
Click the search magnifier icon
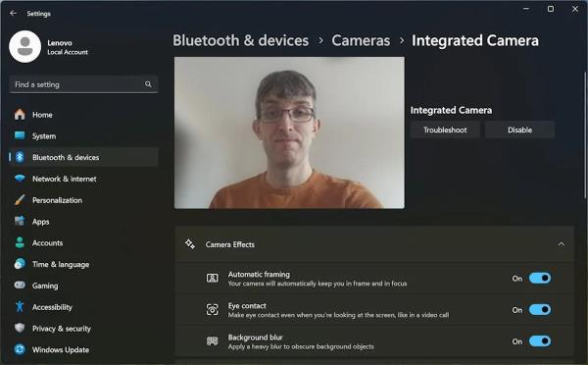(x=148, y=84)
